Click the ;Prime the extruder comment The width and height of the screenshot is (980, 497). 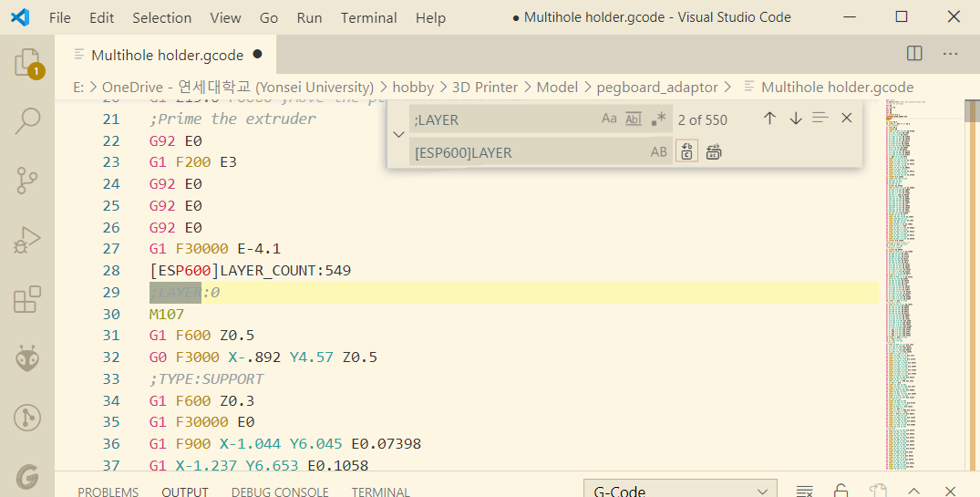[x=232, y=119]
